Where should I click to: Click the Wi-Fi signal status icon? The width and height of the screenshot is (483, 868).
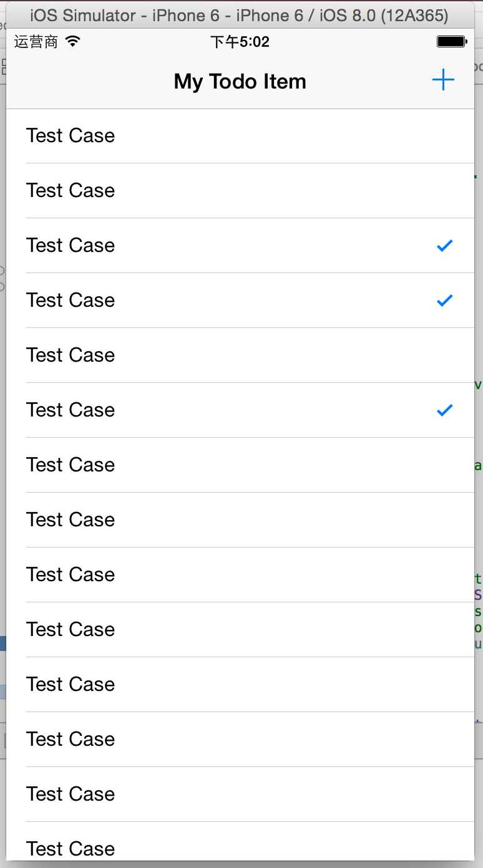coord(73,42)
